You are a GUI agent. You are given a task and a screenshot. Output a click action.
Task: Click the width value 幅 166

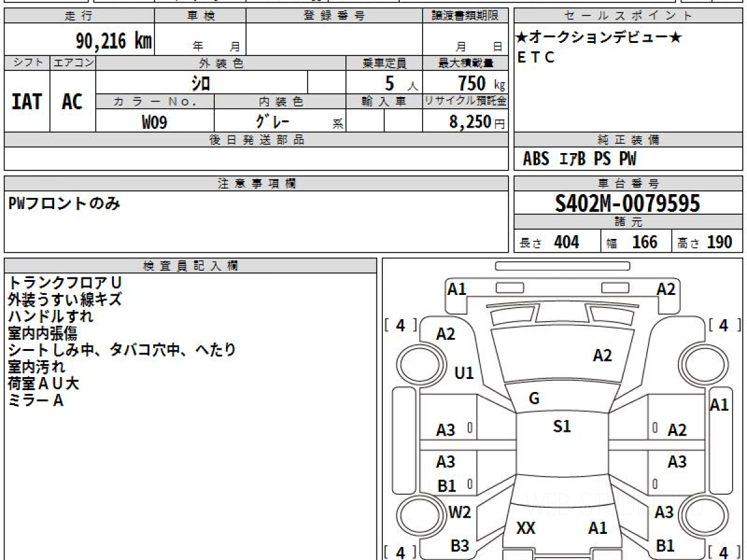632,242
